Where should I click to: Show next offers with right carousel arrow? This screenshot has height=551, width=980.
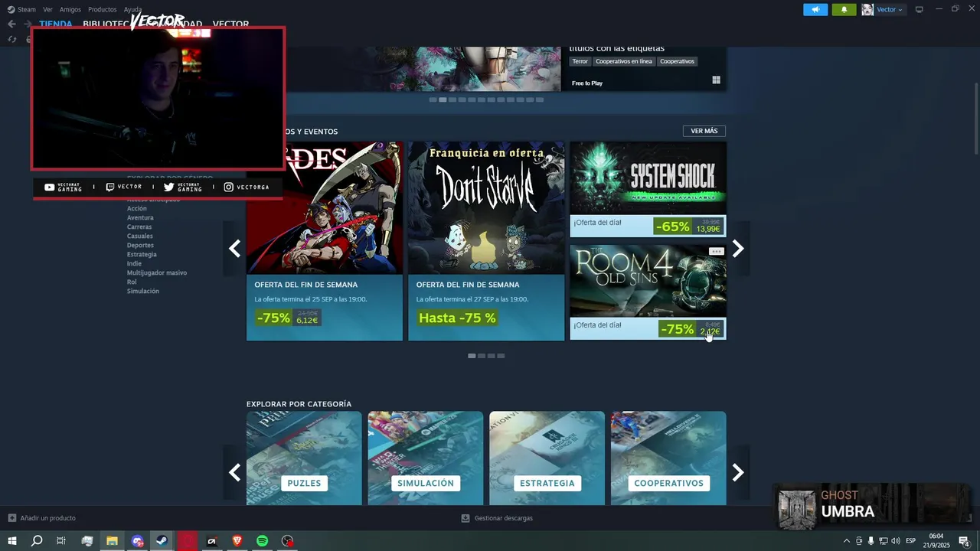(x=738, y=249)
